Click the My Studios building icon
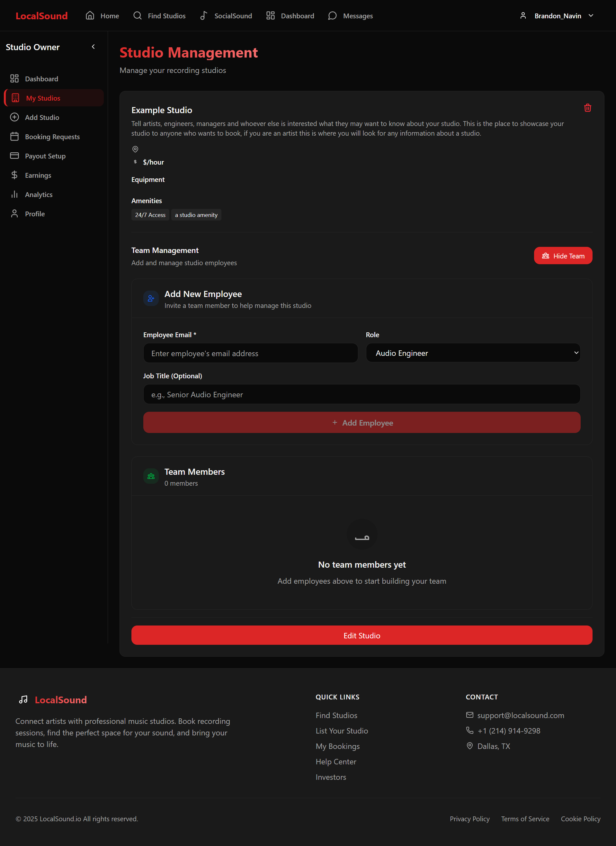The height and width of the screenshot is (846, 616). 15,98
